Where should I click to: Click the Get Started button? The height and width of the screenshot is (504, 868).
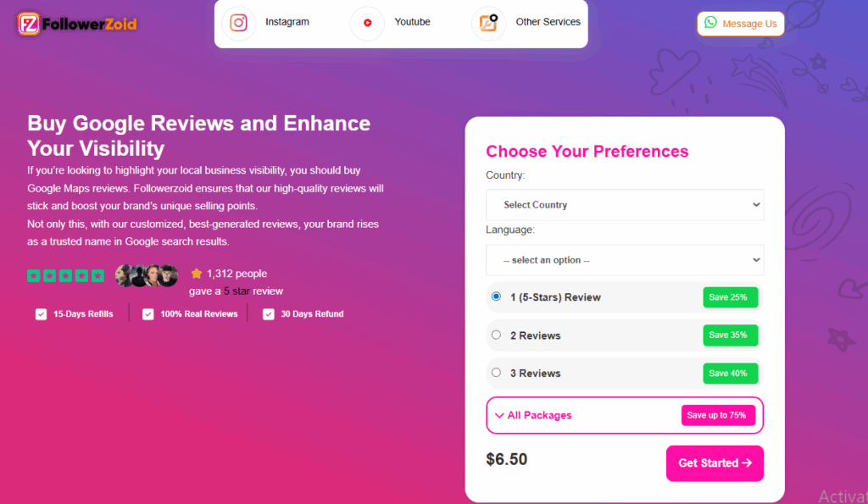click(x=715, y=463)
